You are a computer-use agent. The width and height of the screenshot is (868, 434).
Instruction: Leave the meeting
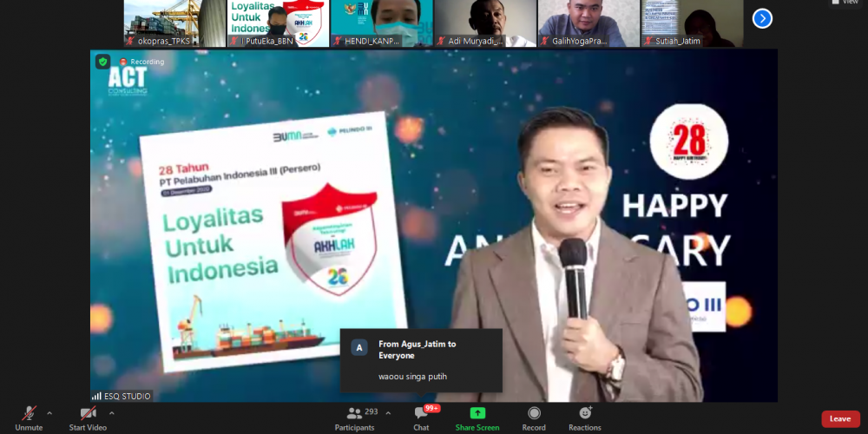[x=839, y=418]
